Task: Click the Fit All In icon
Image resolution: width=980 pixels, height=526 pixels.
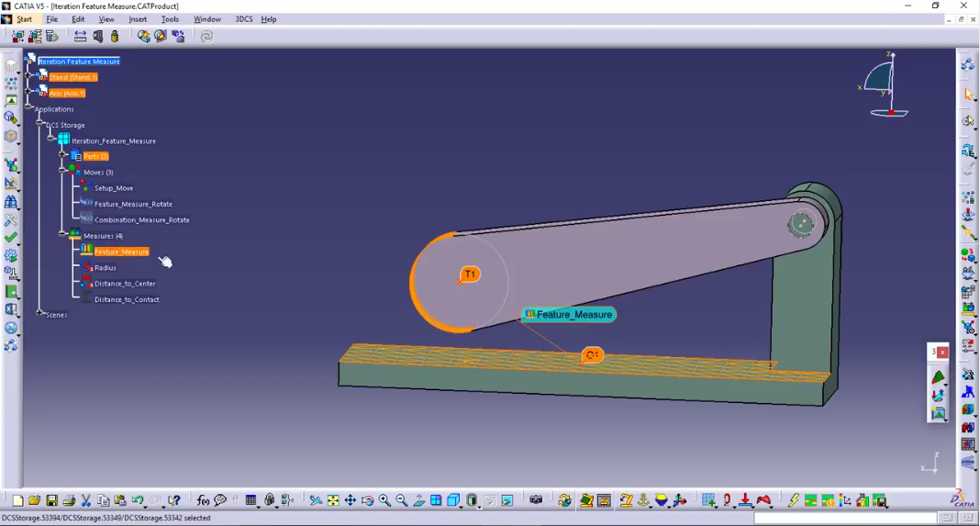Action: pyautogui.click(x=333, y=500)
